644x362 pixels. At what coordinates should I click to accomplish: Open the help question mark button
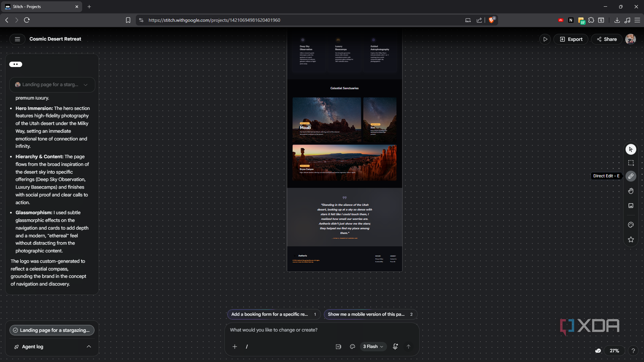click(x=633, y=351)
